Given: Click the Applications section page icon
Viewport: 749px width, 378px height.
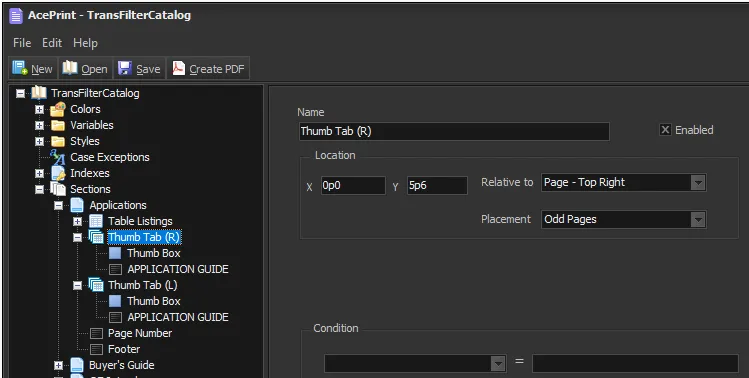Looking at the screenshot, I should tap(77, 205).
